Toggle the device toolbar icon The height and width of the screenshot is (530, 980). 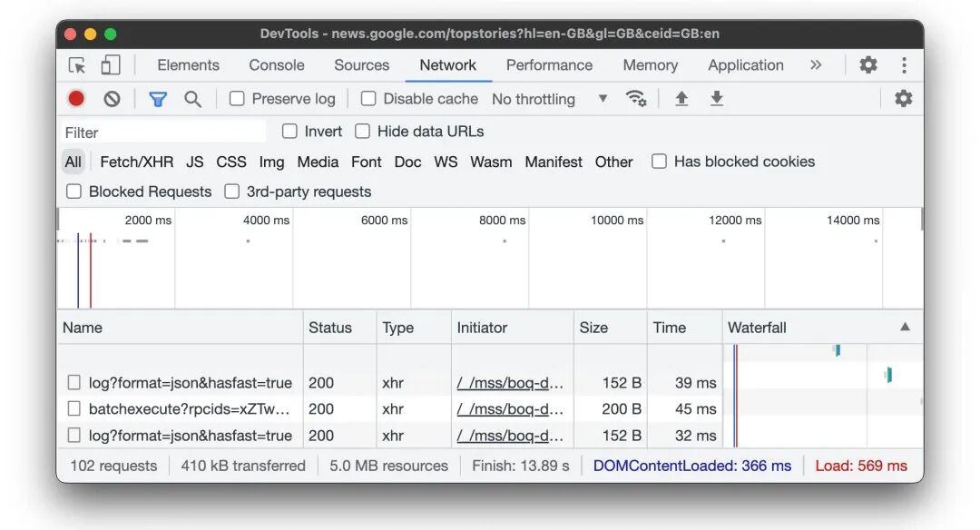coord(111,65)
